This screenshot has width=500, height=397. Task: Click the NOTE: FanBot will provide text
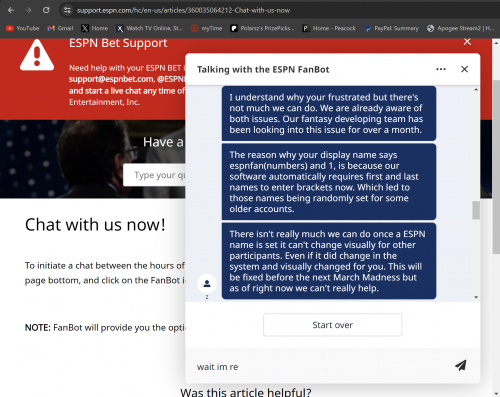click(x=105, y=328)
